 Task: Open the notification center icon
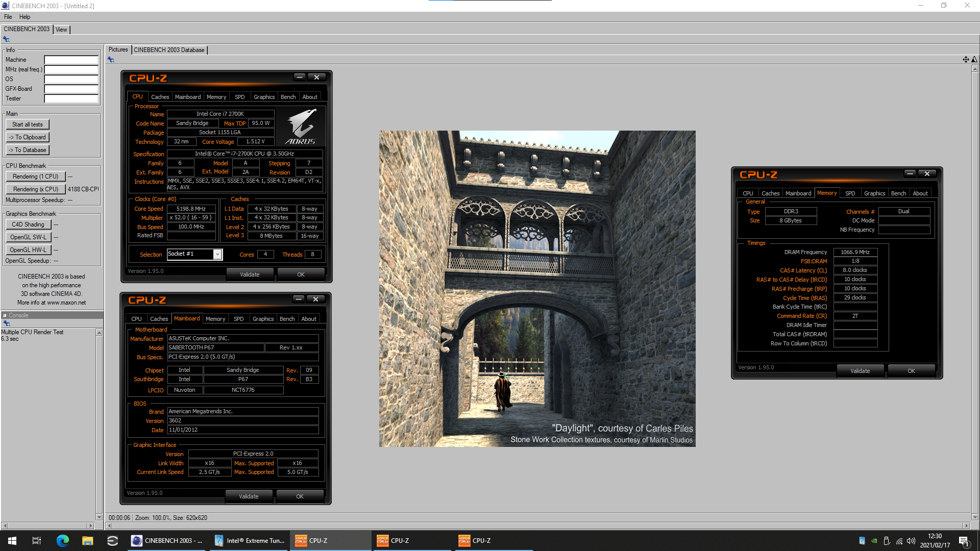click(x=964, y=541)
